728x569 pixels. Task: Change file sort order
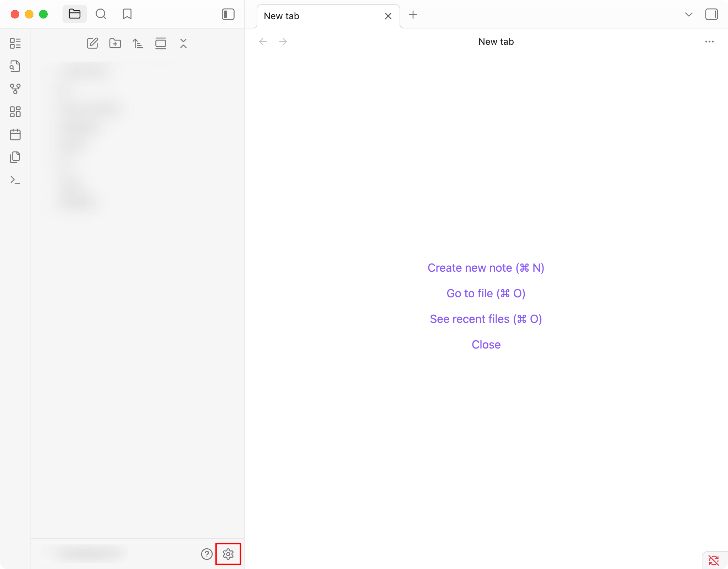click(138, 43)
